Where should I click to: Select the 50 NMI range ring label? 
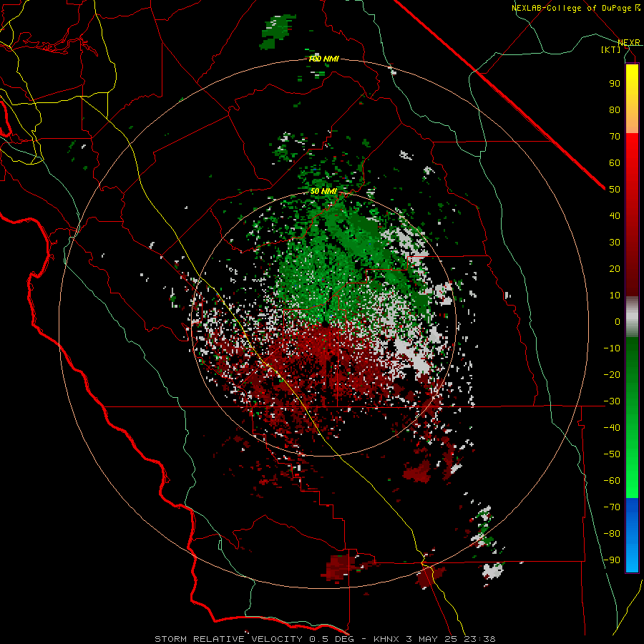[323, 191]
